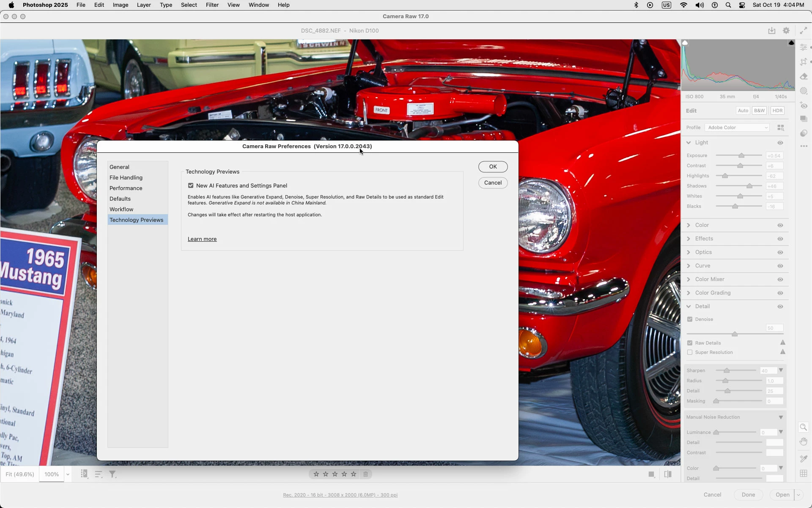This screenshot has width=812, height=508.
Task: Open Camera Raw settings gear icon
Action: point(786,30)
